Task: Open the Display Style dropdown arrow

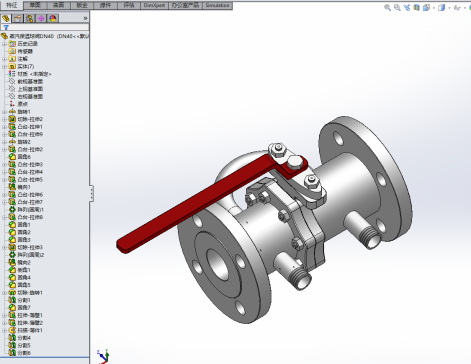Action: (x=449, y=8)
